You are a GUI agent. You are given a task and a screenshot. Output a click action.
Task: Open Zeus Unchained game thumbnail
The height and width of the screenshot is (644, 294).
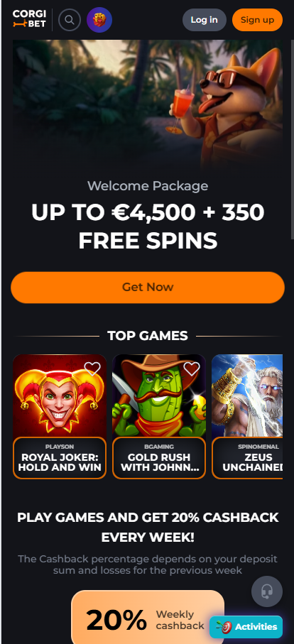(247, 395)
